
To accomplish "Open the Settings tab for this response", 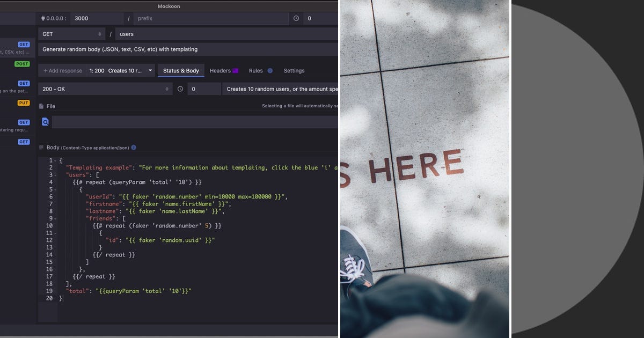I will coord(294,70).
